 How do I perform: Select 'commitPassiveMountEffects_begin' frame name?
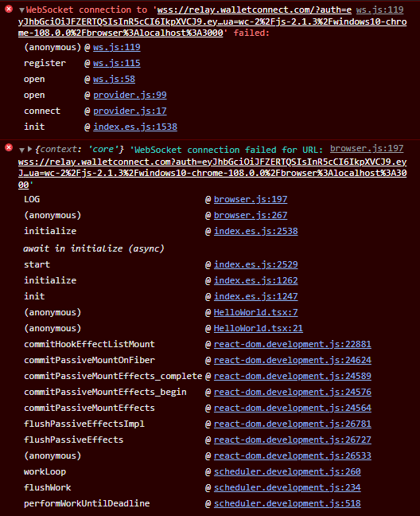[105, 392]
